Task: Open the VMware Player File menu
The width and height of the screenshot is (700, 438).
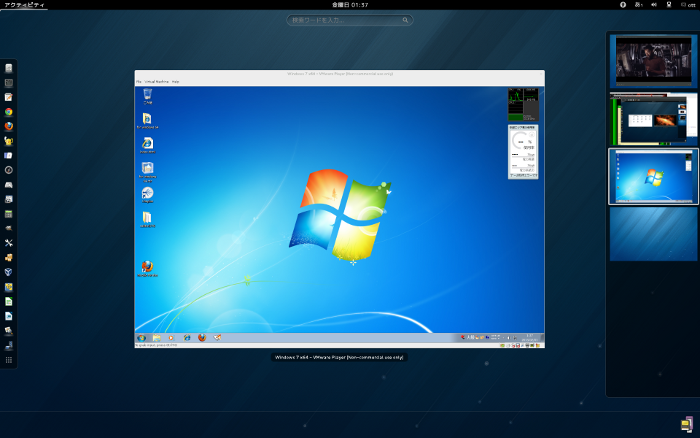Action: [139, 81]
